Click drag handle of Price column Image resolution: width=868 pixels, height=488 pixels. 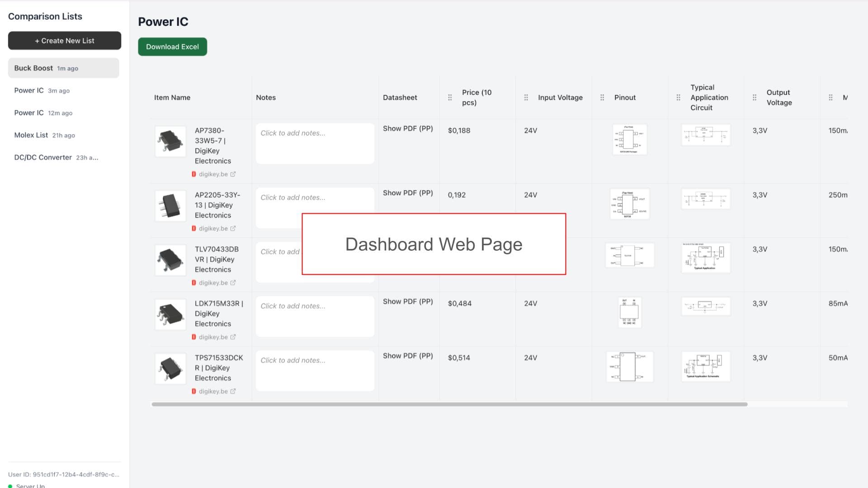pyautogui.click(x=450, y=98)
